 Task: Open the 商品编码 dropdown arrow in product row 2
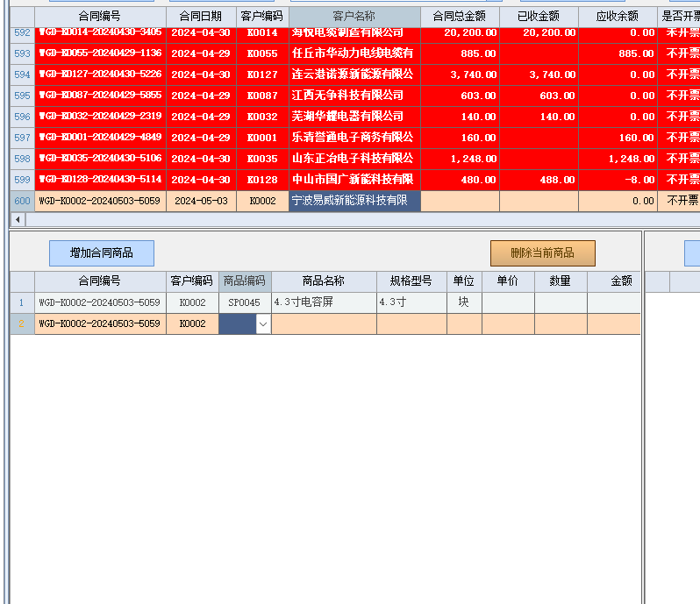[263, 323]
